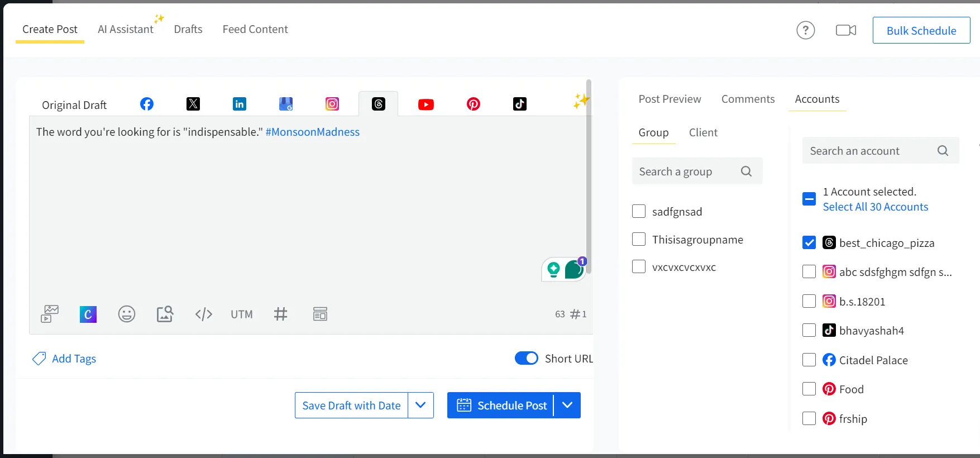Switch to the AI Assistant tab
This screenshot has height=458, width=980.
[x=126, y=30]
